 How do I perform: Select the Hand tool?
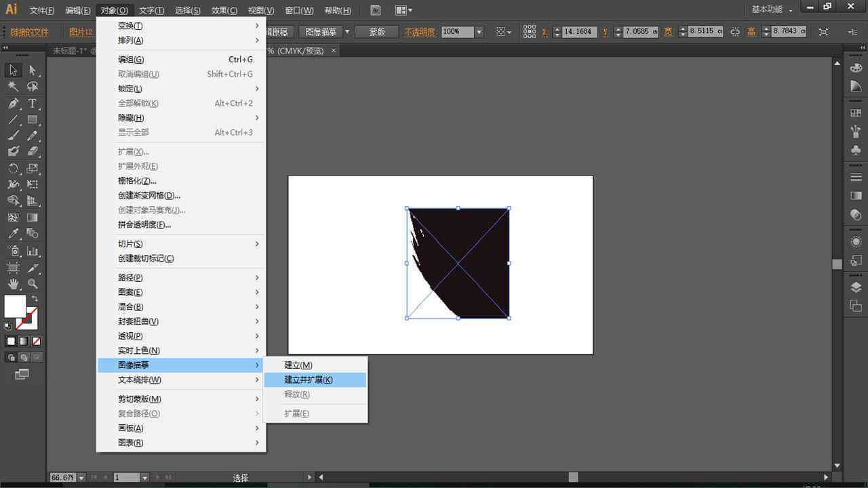(x=13, y=284)
